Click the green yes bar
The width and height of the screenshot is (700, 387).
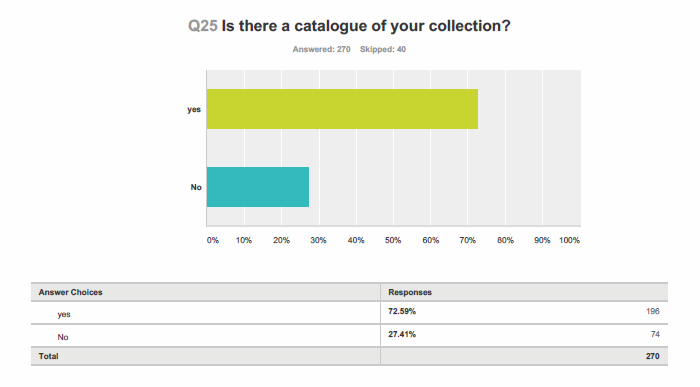click(342, 109)
